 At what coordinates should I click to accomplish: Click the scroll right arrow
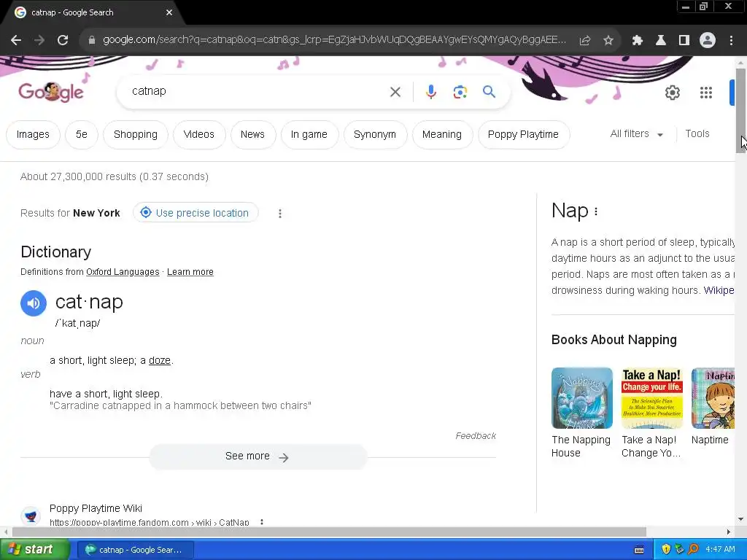[729, 532]
